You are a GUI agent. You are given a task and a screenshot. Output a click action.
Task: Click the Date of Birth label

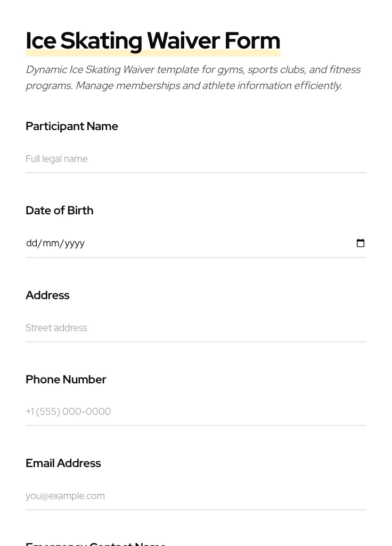point(60,211)
